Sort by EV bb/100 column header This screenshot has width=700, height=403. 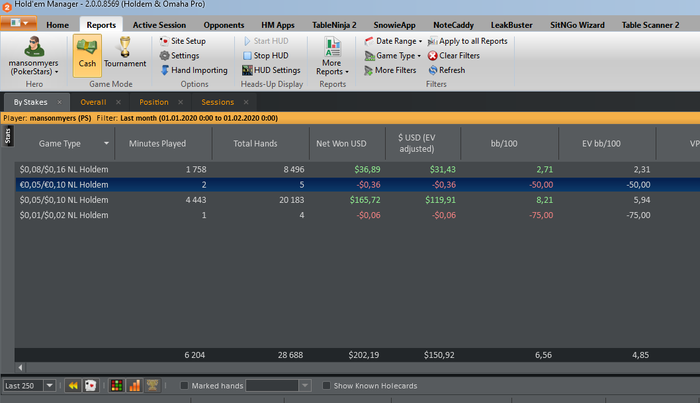coord(601,143)
